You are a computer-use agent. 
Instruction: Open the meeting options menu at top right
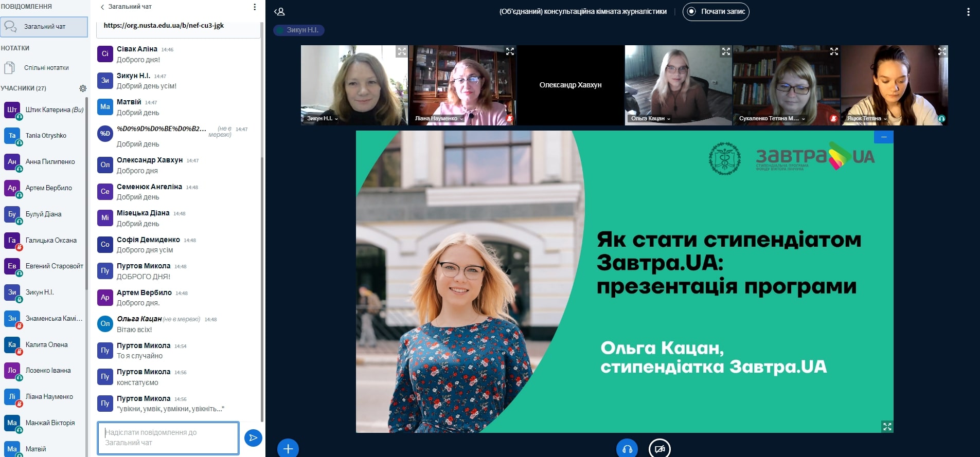pyautogui.click(x=968, y=12)
